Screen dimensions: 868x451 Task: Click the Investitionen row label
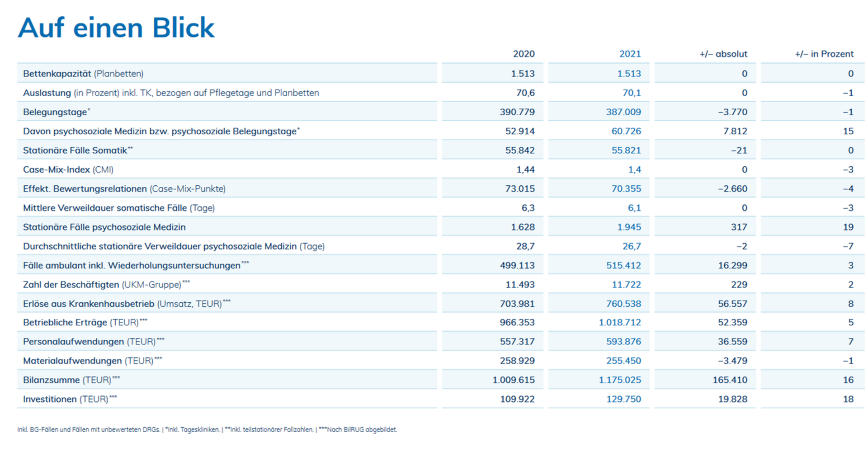pos(70,399)
